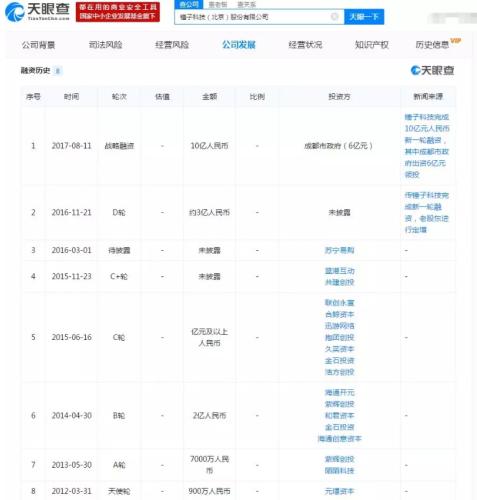
Task: Open the 元璟资本 investor link
Action: pyautogui.click(x=339, y=491)
